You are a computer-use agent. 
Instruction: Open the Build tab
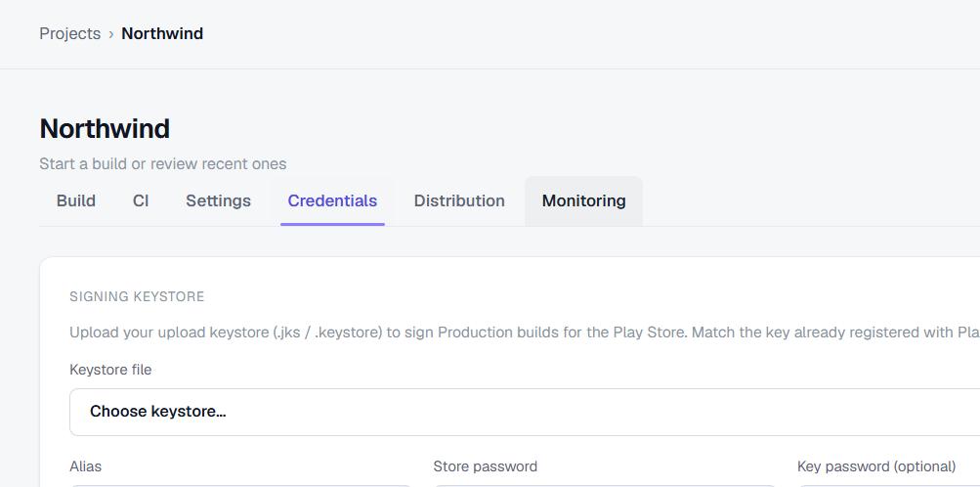76,200
